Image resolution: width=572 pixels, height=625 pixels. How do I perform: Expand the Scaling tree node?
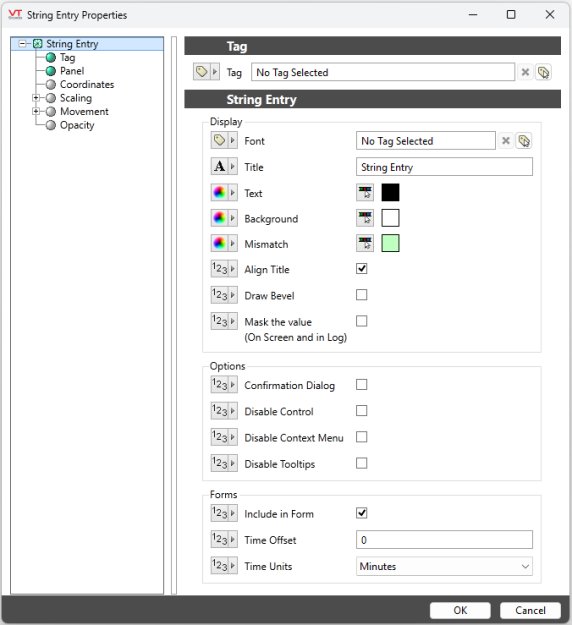tap(36, 98)
